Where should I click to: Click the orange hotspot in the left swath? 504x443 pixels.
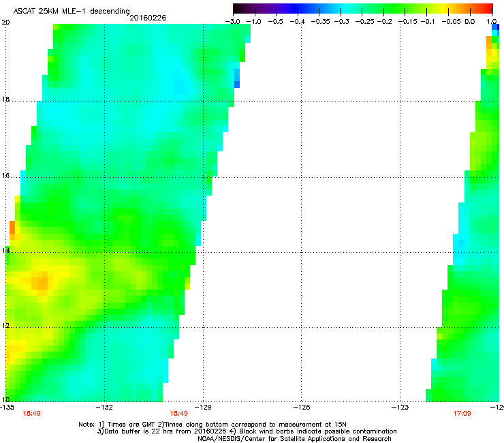40,283
